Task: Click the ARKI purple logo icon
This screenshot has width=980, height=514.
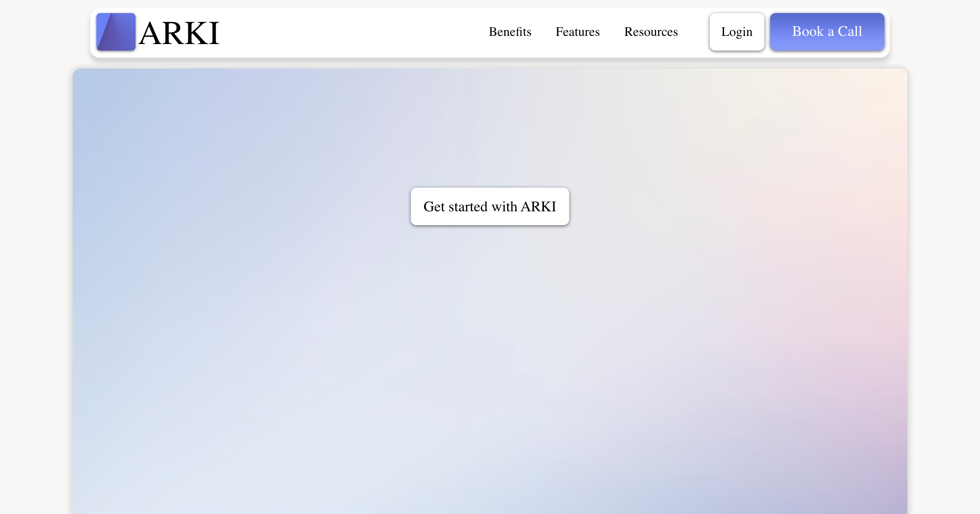Action: click(116, 32)
